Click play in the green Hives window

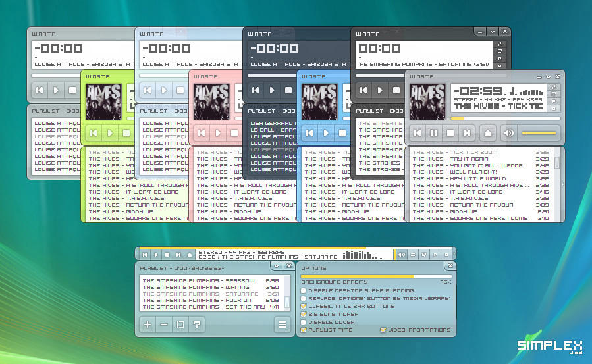click(110, 133)
